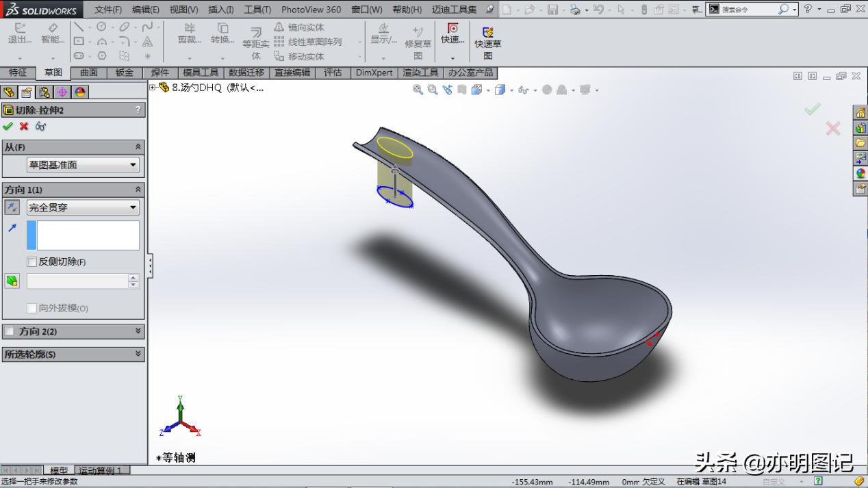Screen dimensions: 868x488
Task: Open the 插入(I) menu
Action: (x=220, y=9)
